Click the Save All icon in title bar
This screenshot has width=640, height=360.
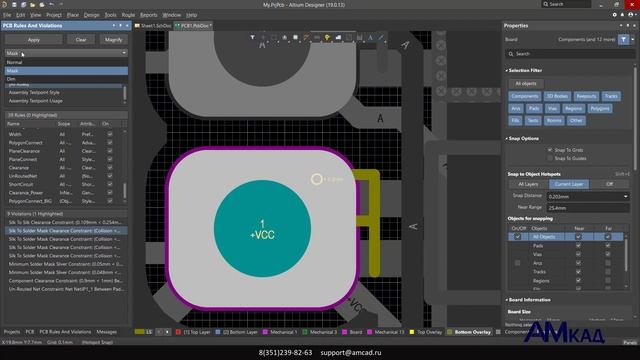point(23,4)
